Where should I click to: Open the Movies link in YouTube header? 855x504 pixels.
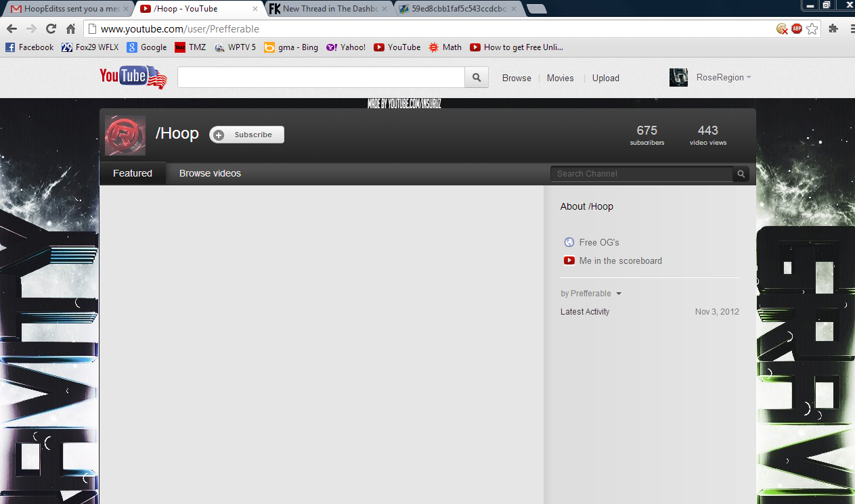[x=561, y=78]
